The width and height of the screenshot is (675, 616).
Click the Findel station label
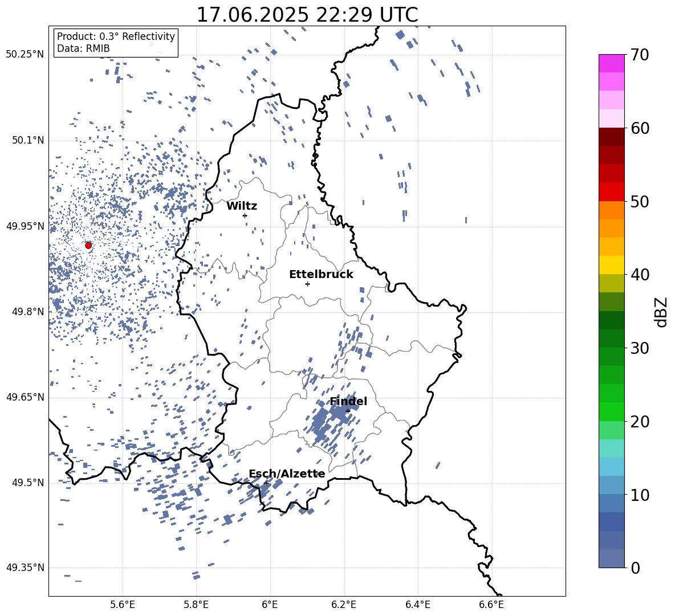point(348,401)
